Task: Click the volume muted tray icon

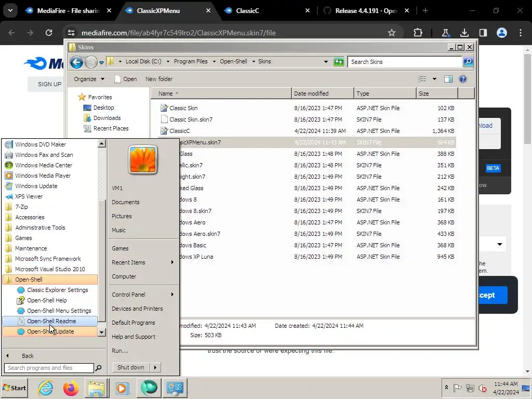Action: pyautogui.click(x=483, y=388)
